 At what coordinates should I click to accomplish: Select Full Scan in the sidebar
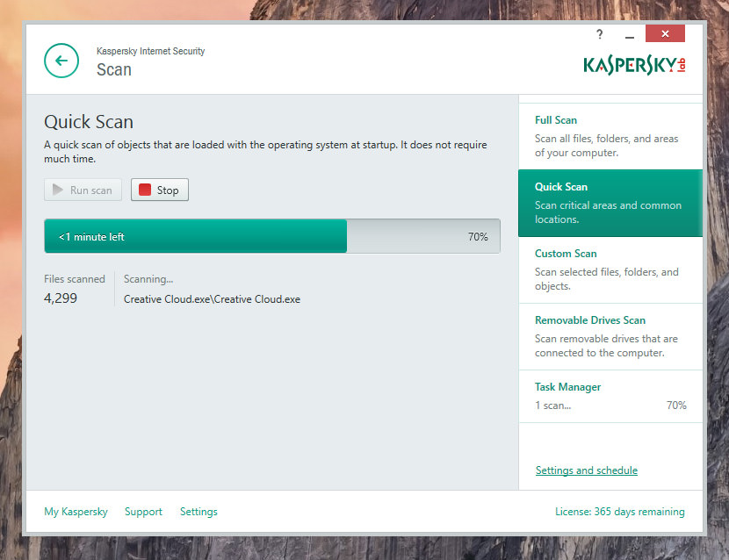point(610,136)
